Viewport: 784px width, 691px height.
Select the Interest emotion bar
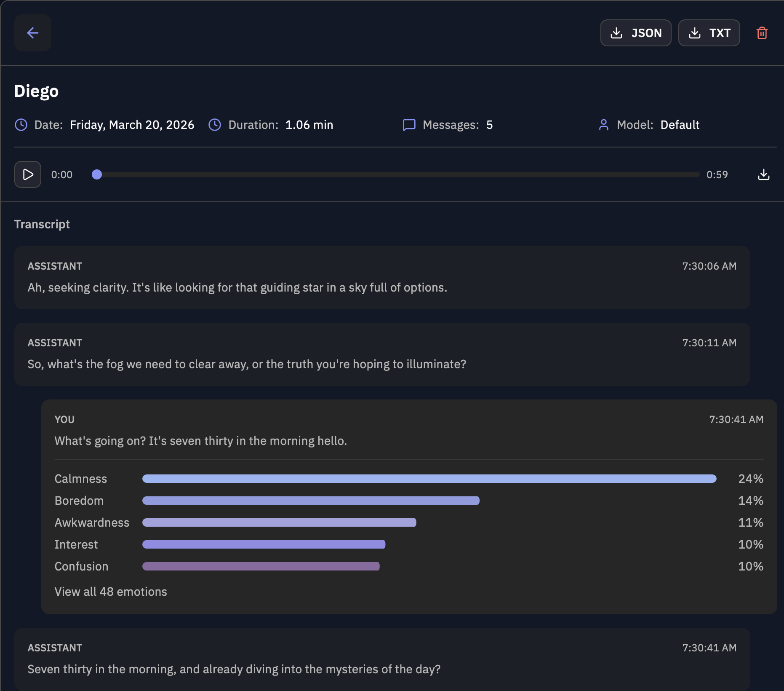[x=264, y=544]
